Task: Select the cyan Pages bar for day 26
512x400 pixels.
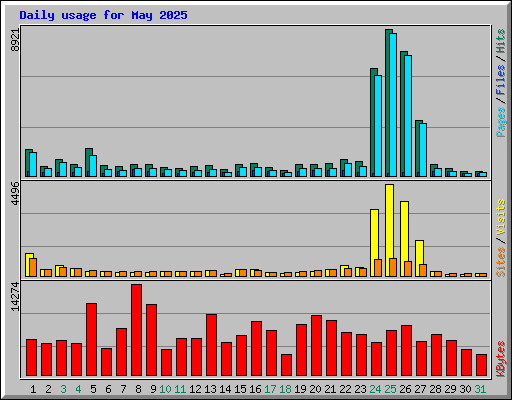Action: coord(408,116)
